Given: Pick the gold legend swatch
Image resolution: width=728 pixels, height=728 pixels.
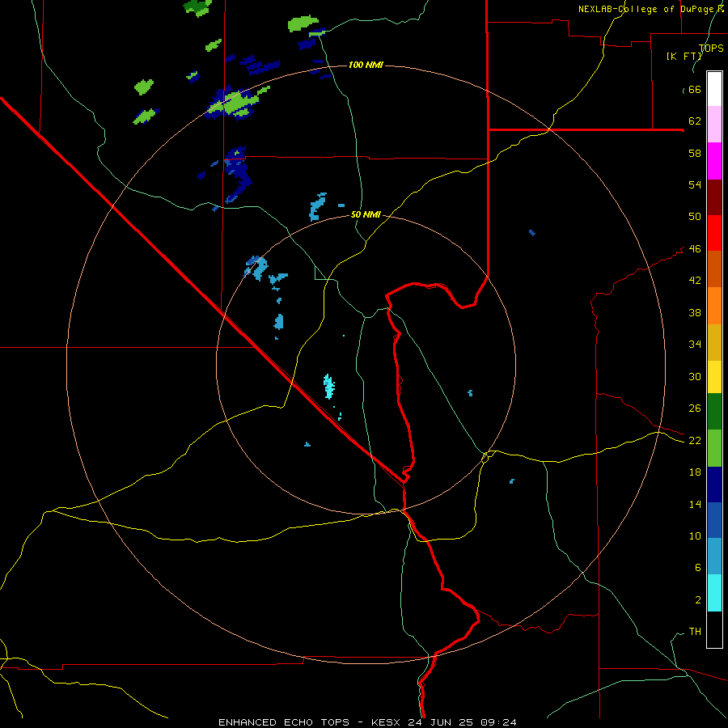Looking at the screenshot, I should (x=714, y=342).
